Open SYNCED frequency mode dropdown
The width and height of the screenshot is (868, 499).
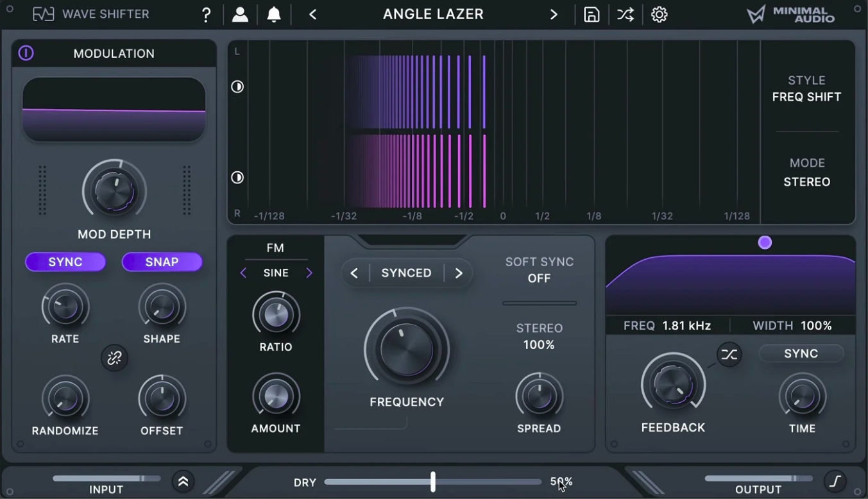click(406, 273)
